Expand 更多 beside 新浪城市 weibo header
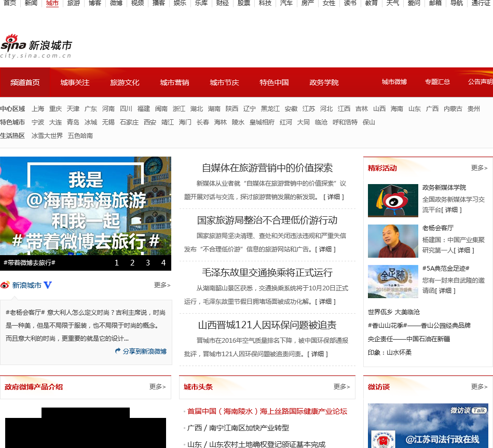Viewport: 493px width, 448px height. click(x=162, y=285)
